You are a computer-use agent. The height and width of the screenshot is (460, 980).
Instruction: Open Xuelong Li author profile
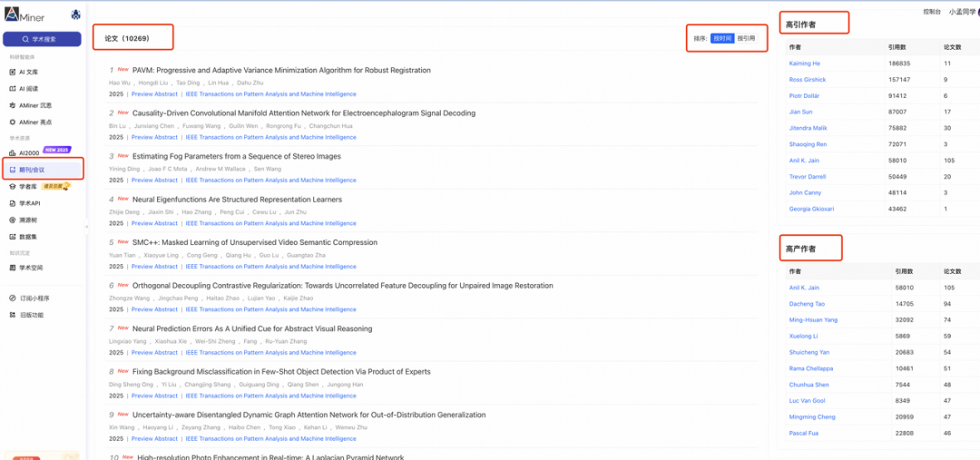[801, 337]
